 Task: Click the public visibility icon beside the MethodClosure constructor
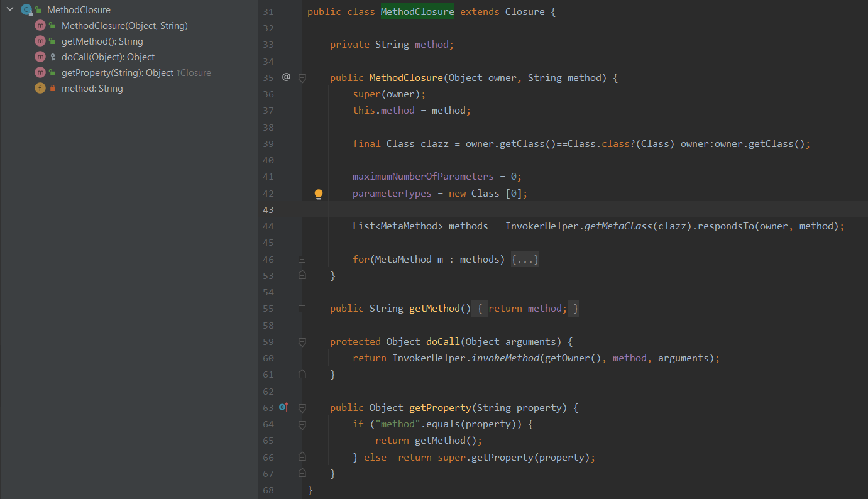(x=53, y=26)
